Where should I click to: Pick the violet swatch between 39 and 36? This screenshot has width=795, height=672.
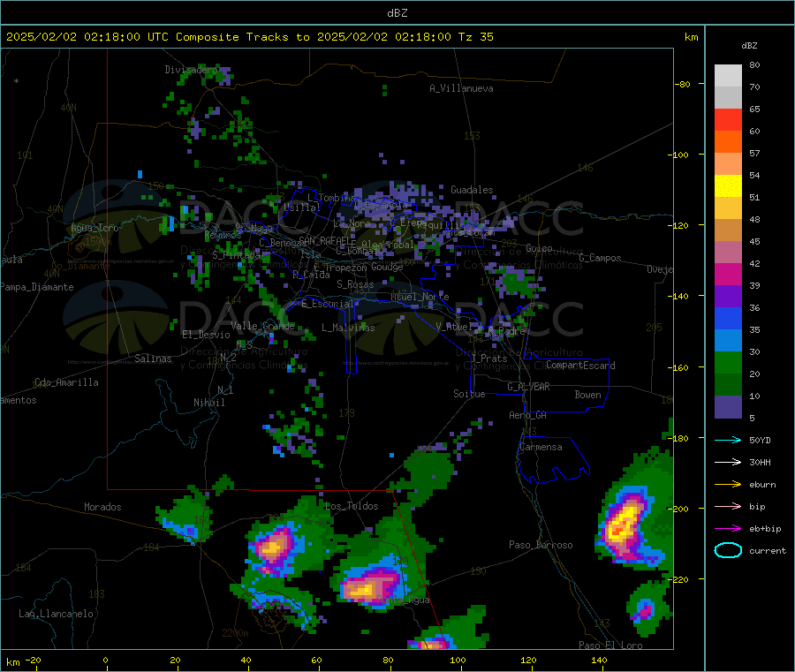pyautogui.click(x=728, y=297)
